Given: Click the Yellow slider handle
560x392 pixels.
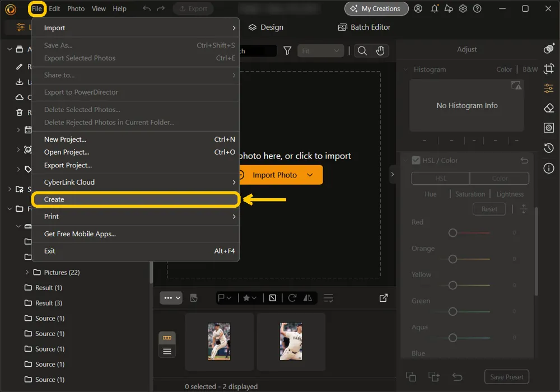Looking at the screenshot, I should pyautogui.click(x=452, y=285).
